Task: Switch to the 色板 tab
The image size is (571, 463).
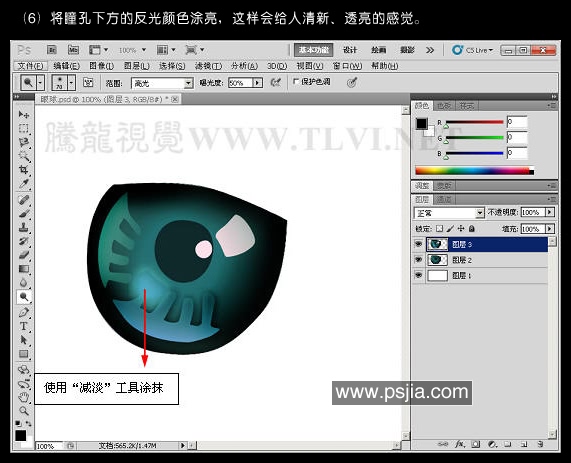Action: [444, 106]
